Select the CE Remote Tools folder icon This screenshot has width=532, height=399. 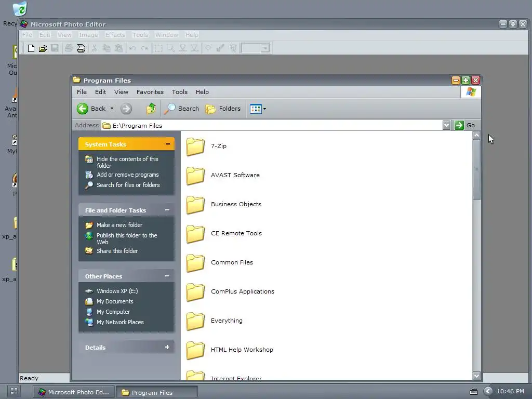(195, 234)
